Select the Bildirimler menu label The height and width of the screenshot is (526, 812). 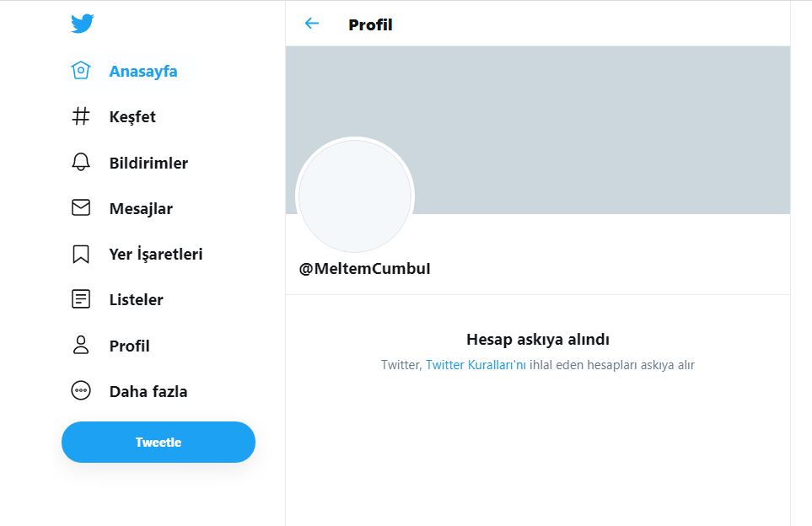148,163
